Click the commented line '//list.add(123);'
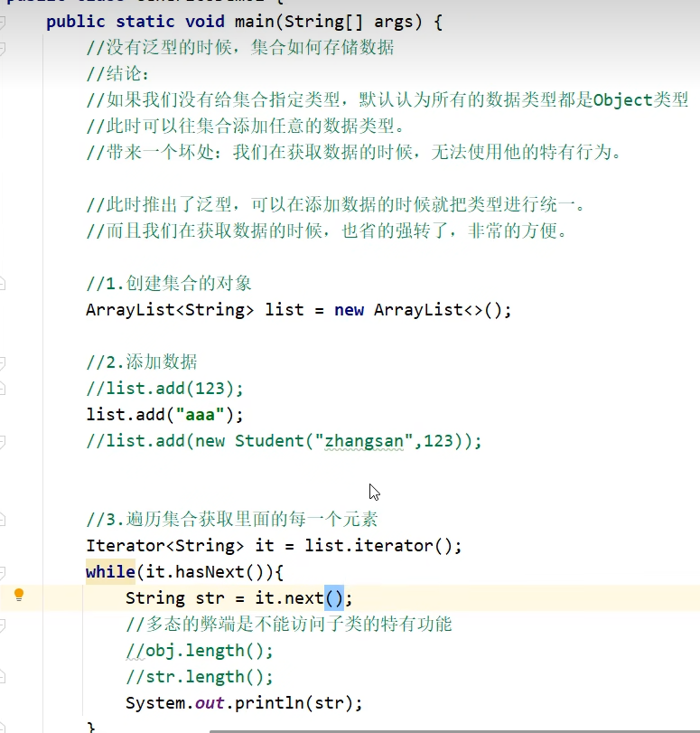 click(x=165, y=389)
